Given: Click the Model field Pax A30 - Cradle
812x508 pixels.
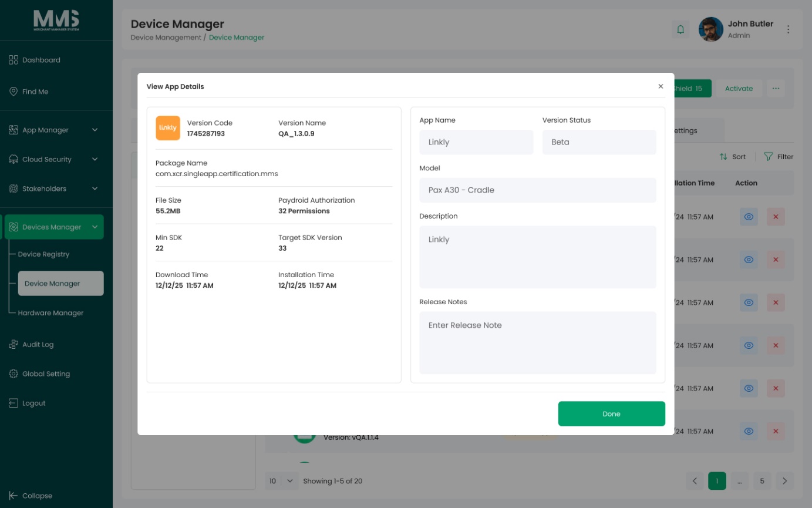Looking at the screenshot, I should coord(538,190).
